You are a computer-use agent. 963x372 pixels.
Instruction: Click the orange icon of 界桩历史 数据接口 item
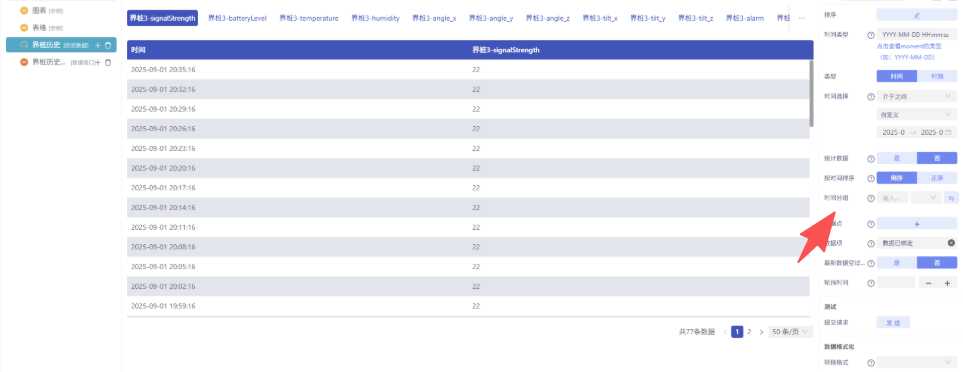[24, 62]
